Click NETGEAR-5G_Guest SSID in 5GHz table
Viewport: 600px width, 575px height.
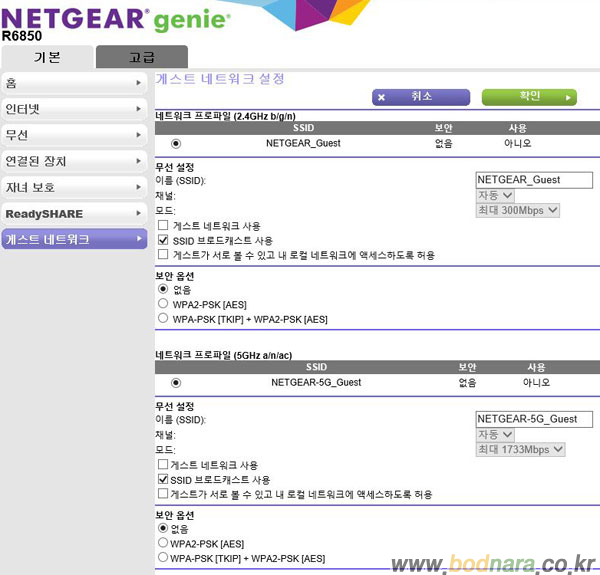click(x=316, y=383)
